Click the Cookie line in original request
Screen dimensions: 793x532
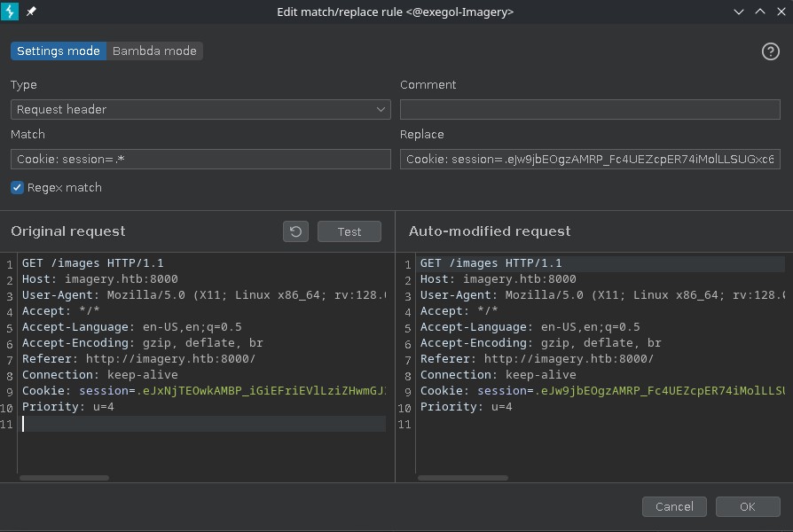(x=202, y=391)
